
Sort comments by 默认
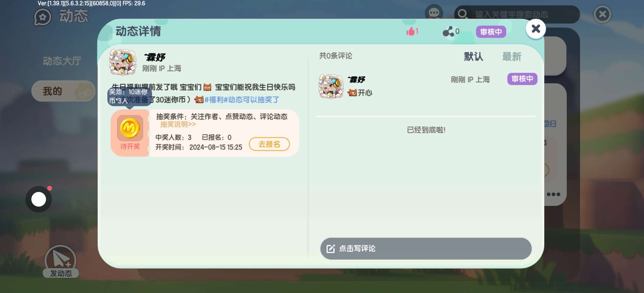click(x=473, y=56)
